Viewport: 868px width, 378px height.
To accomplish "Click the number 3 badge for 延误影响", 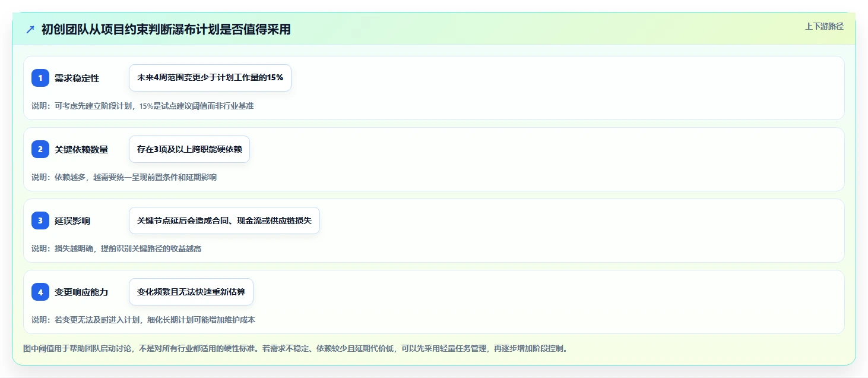I will click(40, 220).
